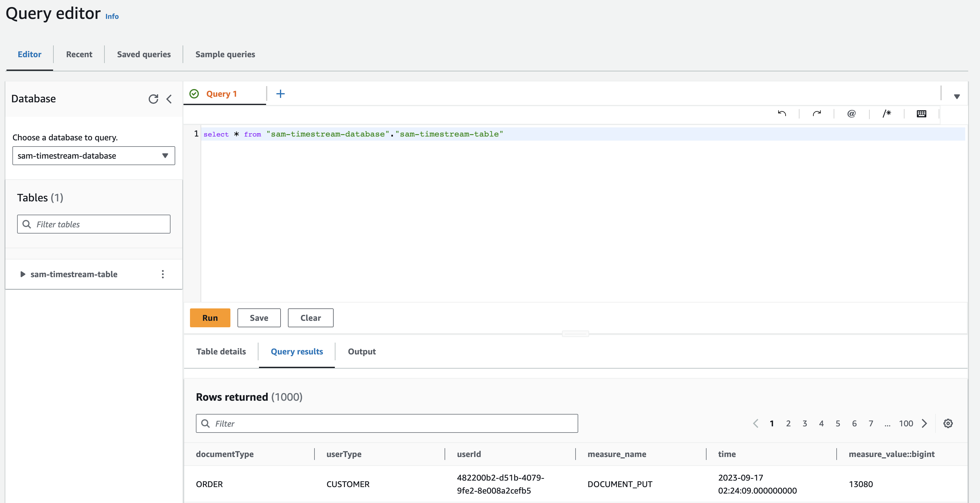Click into the SQL query line 1
Viewport: 980px width, 503px height.
click(x=583, y=134)
